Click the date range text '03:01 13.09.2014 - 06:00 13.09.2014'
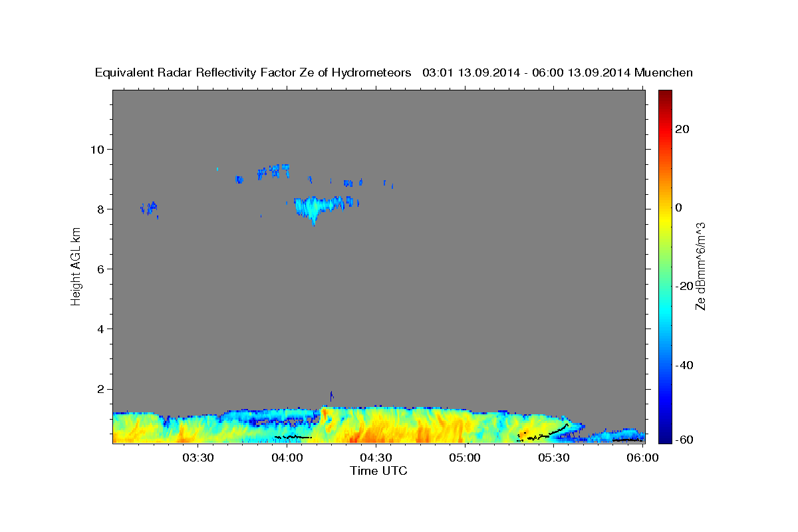798x532 pixels. coord(527,72)
